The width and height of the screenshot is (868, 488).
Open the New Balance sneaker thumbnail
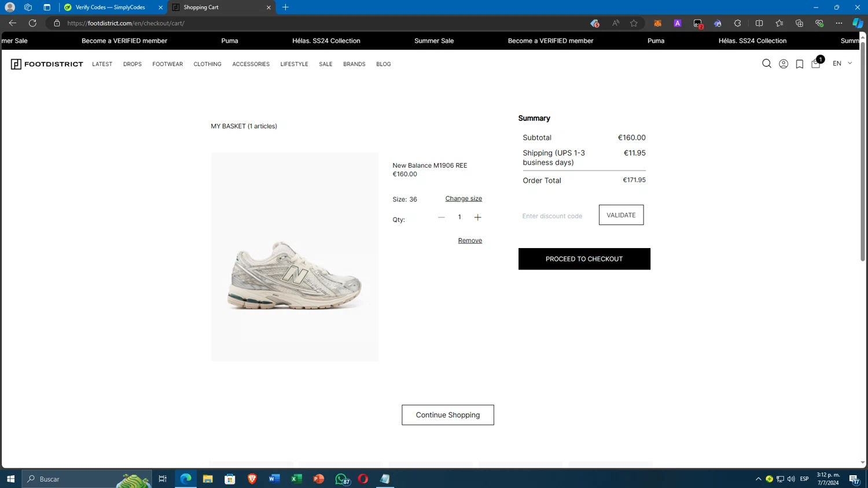coord(295,257)
